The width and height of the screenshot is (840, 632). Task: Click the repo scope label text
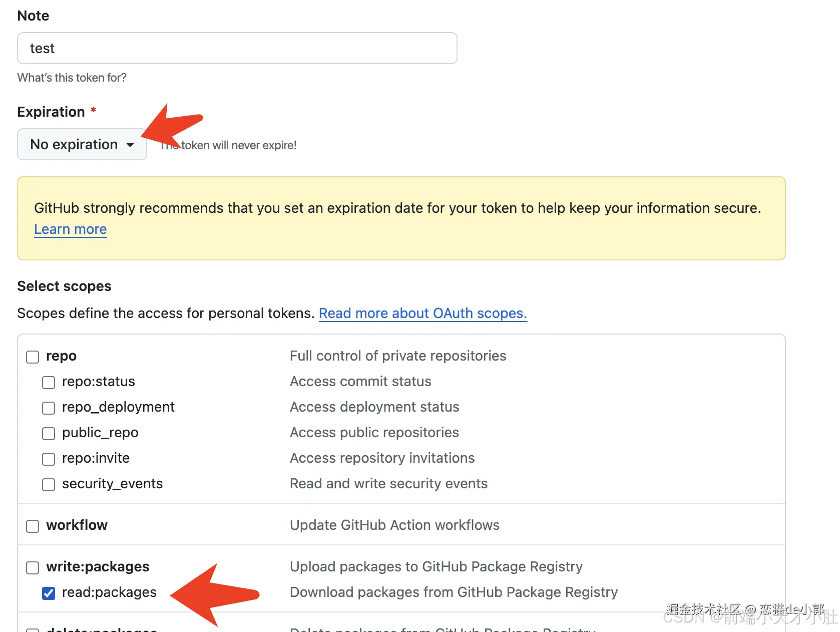point(61,356)
